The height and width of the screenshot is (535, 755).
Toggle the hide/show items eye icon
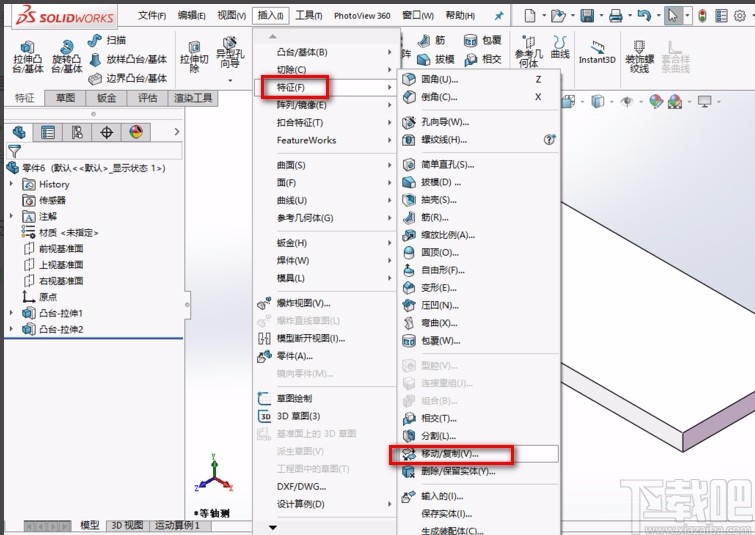click(x=626, y=102)
